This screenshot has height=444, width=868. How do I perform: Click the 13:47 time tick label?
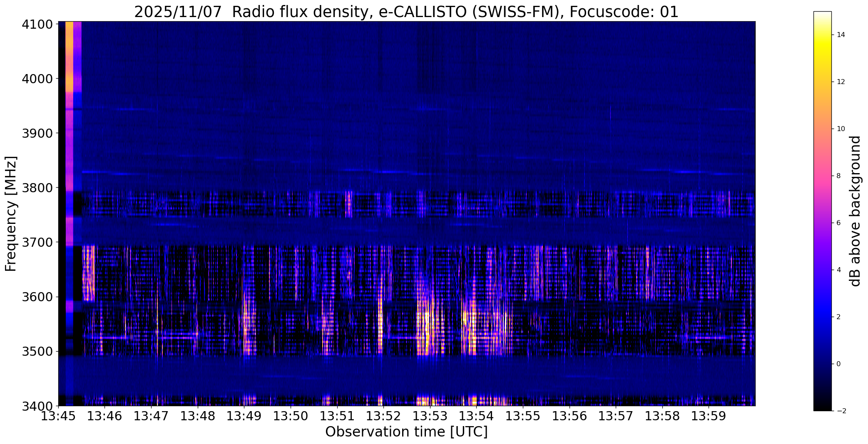[151, 416]
